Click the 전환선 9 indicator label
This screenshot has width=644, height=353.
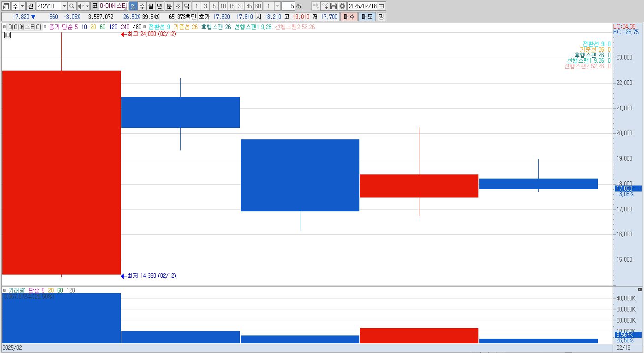159,27
